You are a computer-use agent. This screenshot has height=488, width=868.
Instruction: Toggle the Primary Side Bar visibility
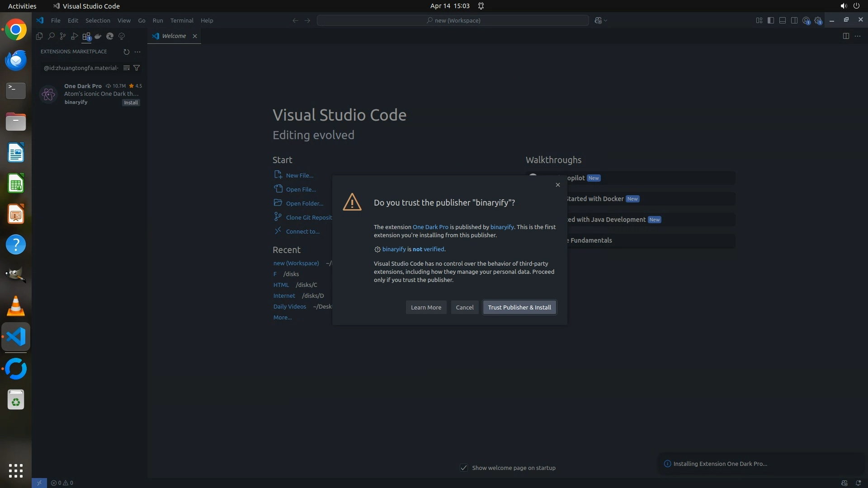click(x=771, y=20)
